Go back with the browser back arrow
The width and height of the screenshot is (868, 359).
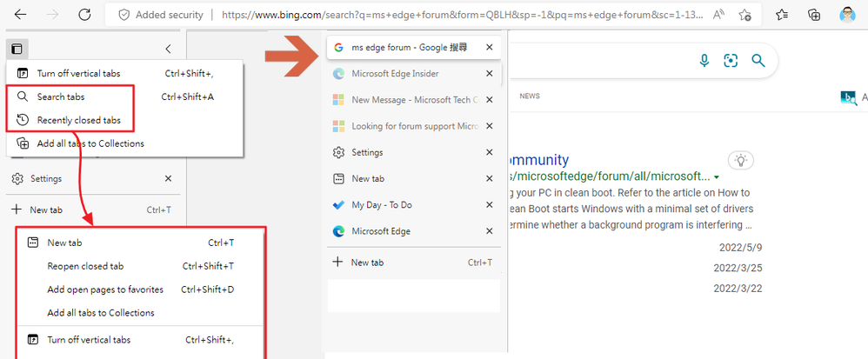coord(21,15)
